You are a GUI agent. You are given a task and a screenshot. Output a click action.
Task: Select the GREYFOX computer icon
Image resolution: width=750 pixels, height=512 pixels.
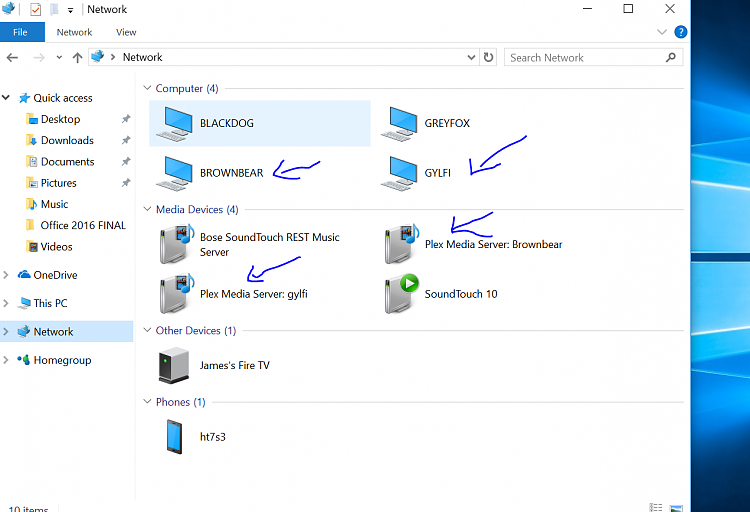pyautogui.click(x=399, y=123)
